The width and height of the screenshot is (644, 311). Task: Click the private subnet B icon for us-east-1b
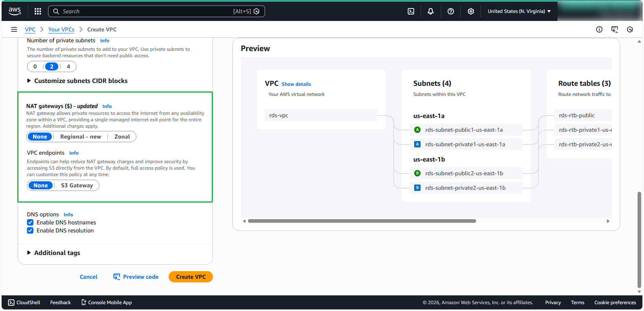pyautogui.click(x=417, y=188)
